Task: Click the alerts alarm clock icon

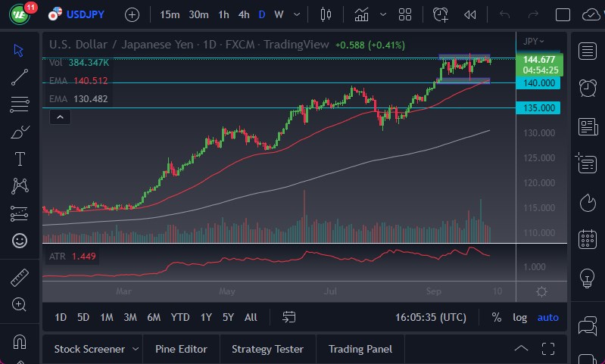Action: (587, 88)
